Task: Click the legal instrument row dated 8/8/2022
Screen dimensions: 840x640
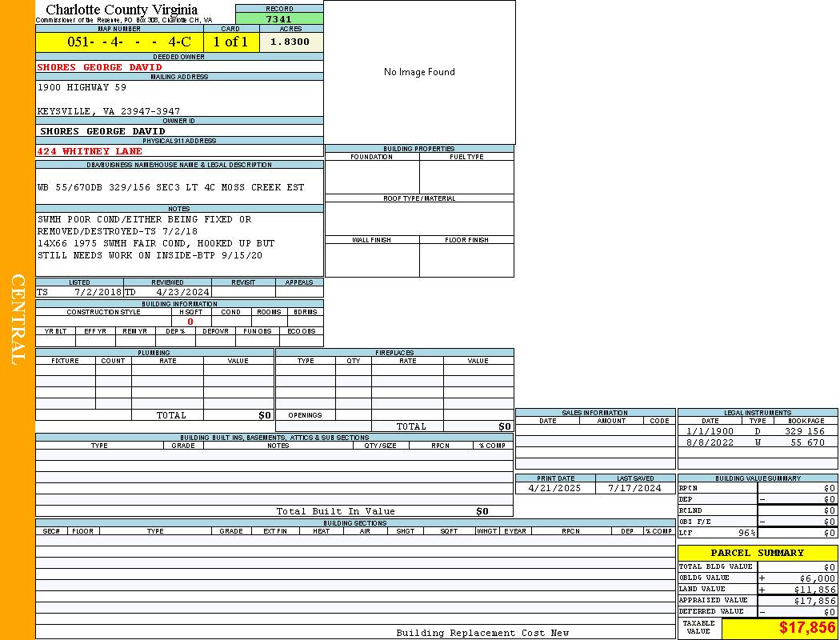Action: point(757,442)
